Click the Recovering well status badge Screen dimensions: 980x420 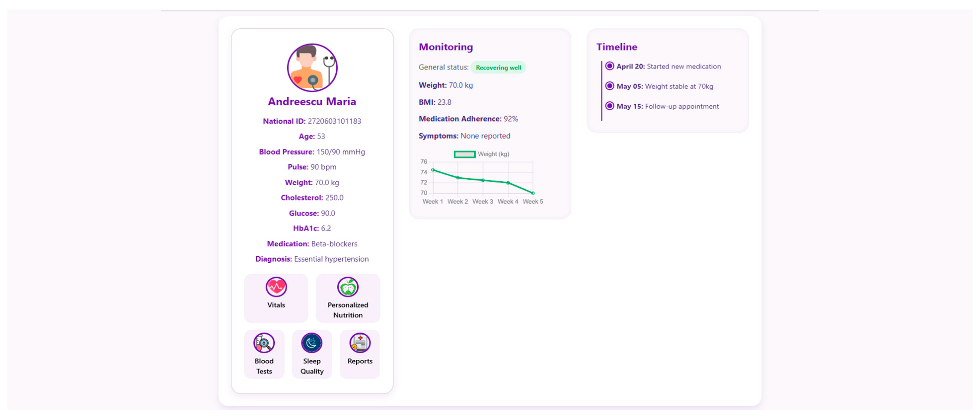click(498, 68)
